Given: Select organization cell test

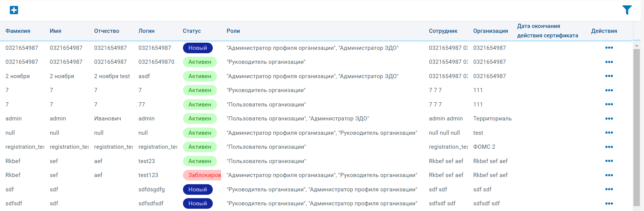Looking at the screenshot, I should tap(478, 133).
